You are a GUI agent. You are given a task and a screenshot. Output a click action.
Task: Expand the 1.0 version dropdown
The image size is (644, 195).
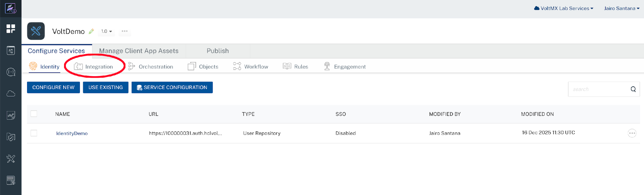point(107,31)
